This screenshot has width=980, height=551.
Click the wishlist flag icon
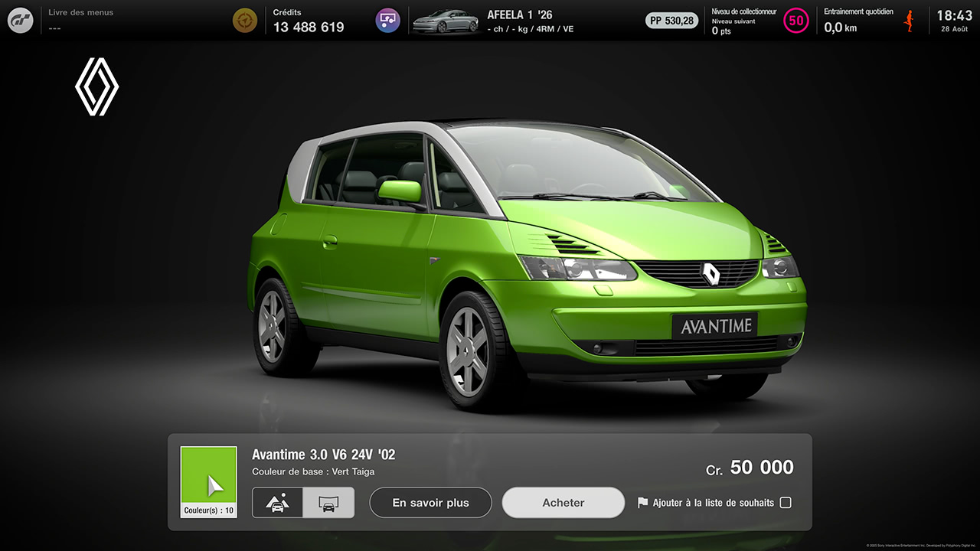pyautogui.click(x=642, y=503)
